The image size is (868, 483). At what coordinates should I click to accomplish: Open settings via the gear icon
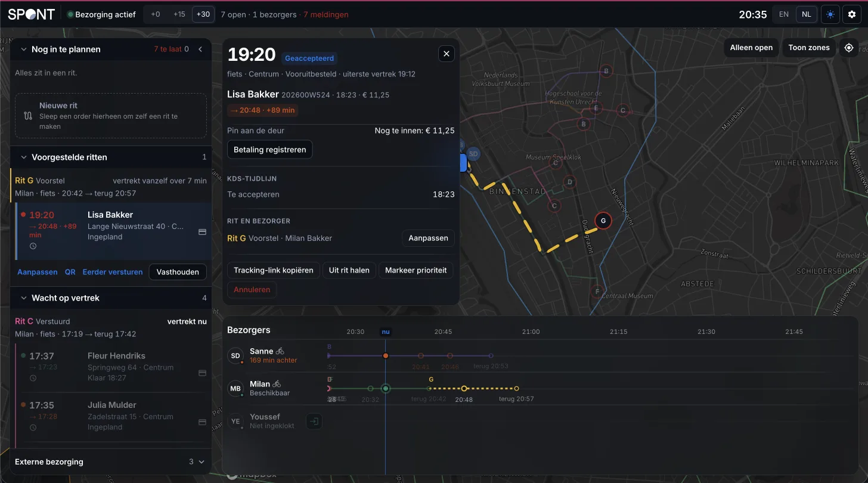click(x=852, y=14)
